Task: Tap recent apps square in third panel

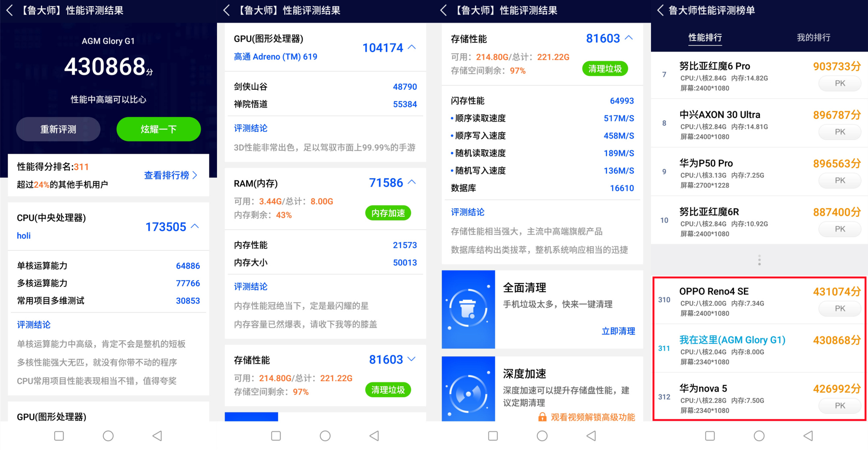Action: [493, 436]
